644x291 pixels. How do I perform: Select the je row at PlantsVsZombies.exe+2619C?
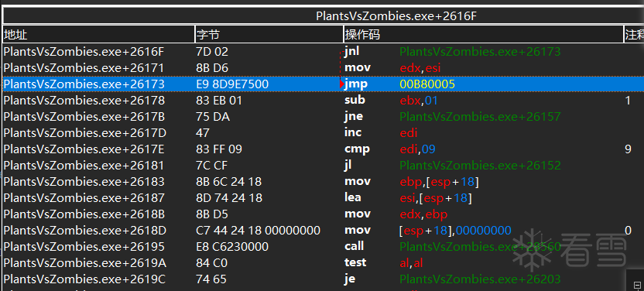324,279
